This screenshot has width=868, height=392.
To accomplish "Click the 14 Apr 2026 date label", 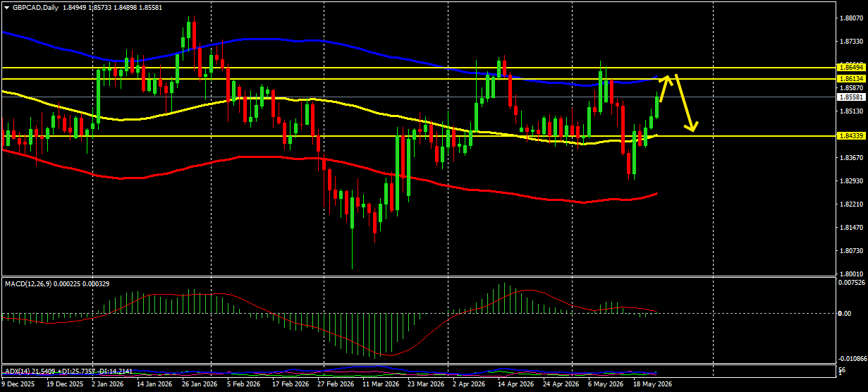I will (x=518, y=385).
